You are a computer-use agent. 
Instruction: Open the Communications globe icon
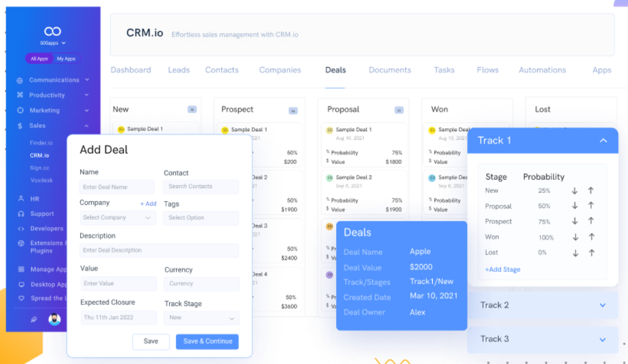click(x=20, y=81)
